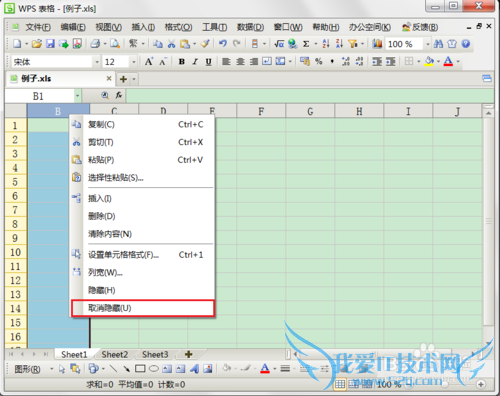Click the Save floppy disk icon
Image resolution: width=500 pixels, height=396 pixels.
click(x=50, y=44)
